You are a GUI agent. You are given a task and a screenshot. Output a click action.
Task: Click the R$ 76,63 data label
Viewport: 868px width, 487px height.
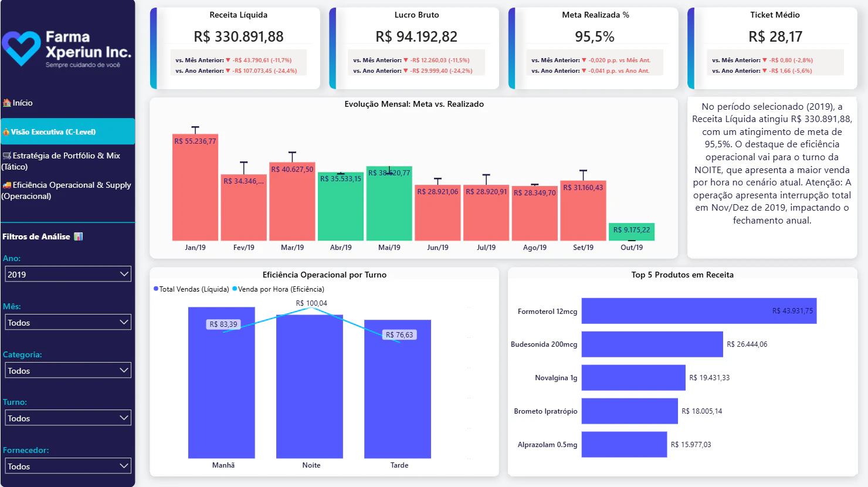(399, 334)
